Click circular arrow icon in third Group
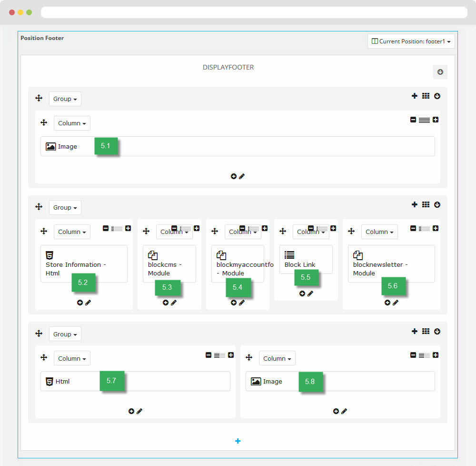Screen dimensions: 476x466 coord(437,332)
